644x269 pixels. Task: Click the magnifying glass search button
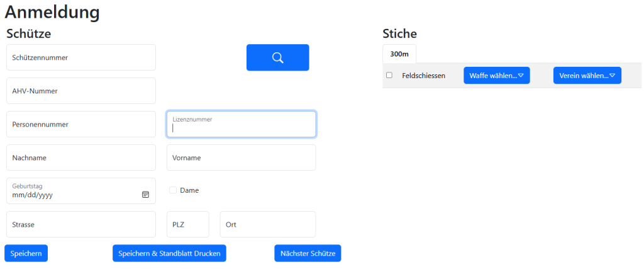[x=277, y=57]
